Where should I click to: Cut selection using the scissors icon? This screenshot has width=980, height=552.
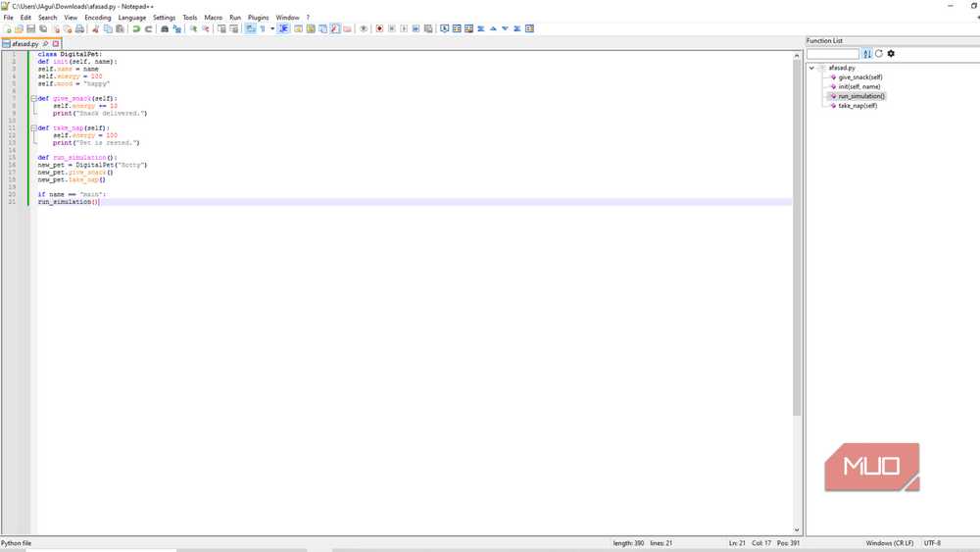[x=96, y=28]
